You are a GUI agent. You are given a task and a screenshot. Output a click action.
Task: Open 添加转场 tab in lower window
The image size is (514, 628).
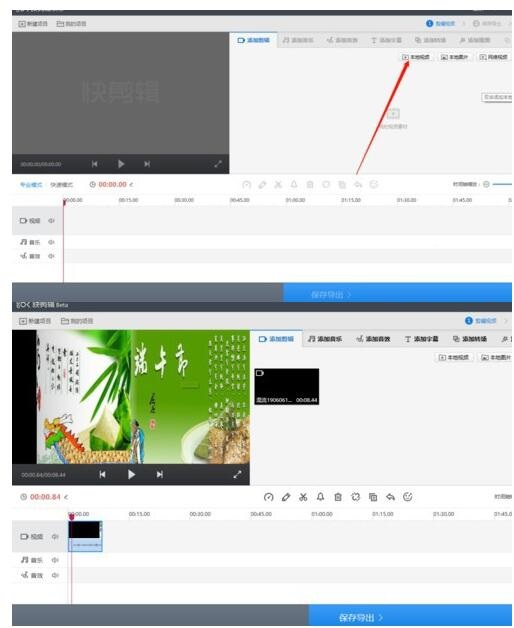[470, 339]
